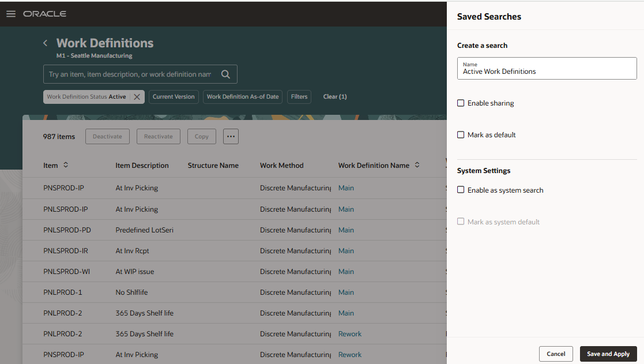Image resolution: width=644 pixels, height=364 pixels.
Task: Click Clear (1) to reset filters
Action: pyautogui.click(x=335, y=96)
